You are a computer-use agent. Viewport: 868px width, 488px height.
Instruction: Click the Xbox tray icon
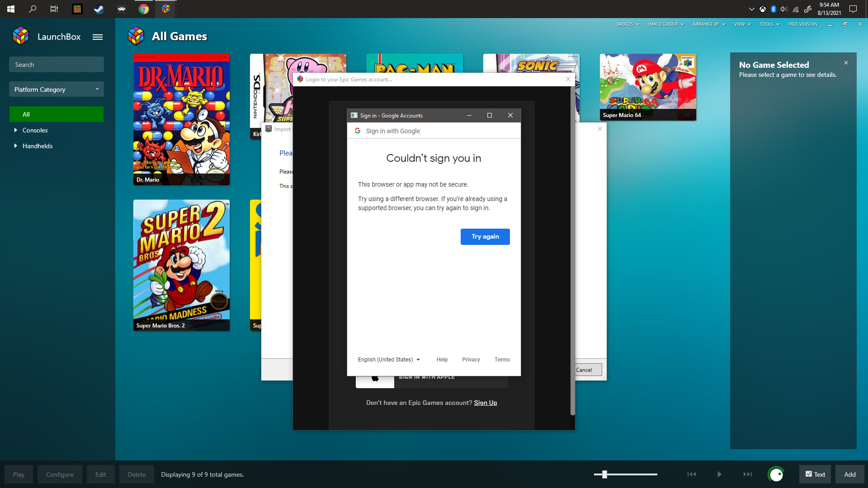pos(763,9)
